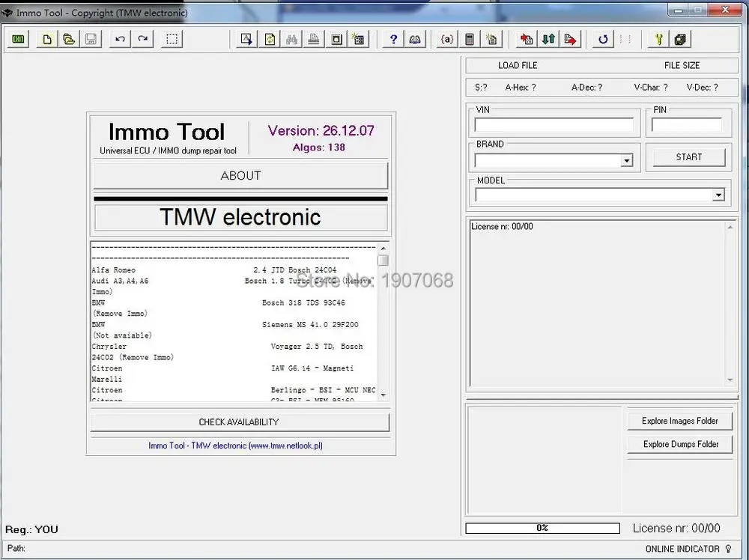Click 'Siemens MS 41.0 29F200' text

[x=310, y=325]
